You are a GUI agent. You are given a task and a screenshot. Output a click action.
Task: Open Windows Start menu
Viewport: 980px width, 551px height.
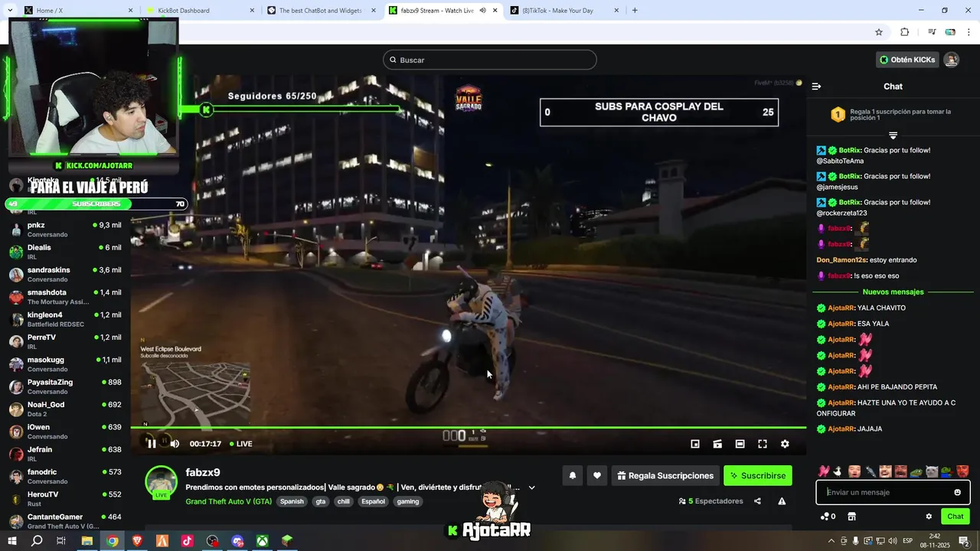pyautogui.click(x=12, y=541)
